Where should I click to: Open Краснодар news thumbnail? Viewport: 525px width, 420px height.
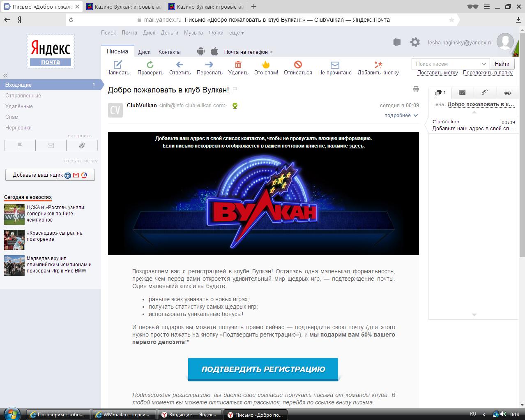click(x=14, y=240)
